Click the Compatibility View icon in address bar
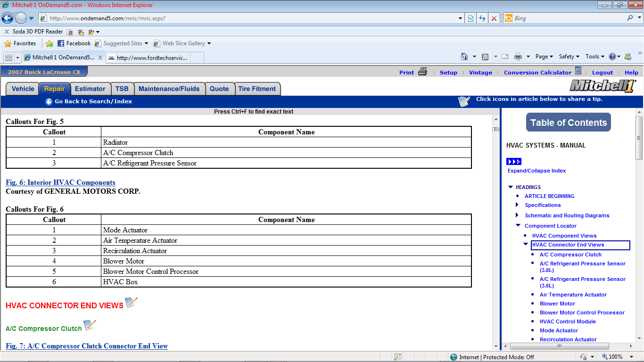The width and height of the screenshot is (644, 362). click(471, 18)
